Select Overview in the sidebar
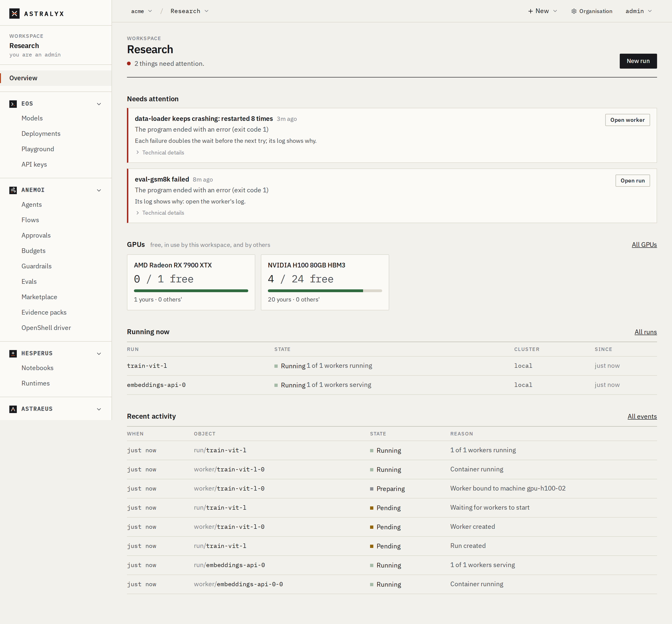Image resolution: width=672 pixels, height=624 pixels. (x=56, y=78)
